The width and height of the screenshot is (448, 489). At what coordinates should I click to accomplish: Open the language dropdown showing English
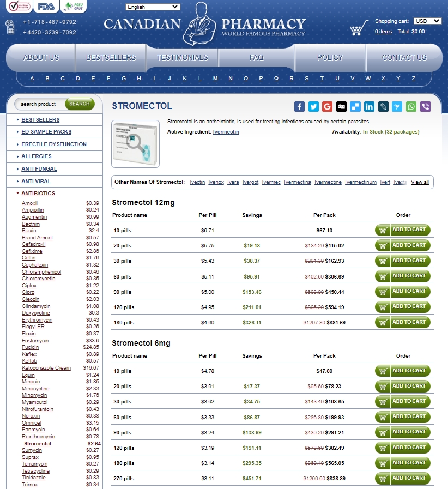tap(153, 7)
